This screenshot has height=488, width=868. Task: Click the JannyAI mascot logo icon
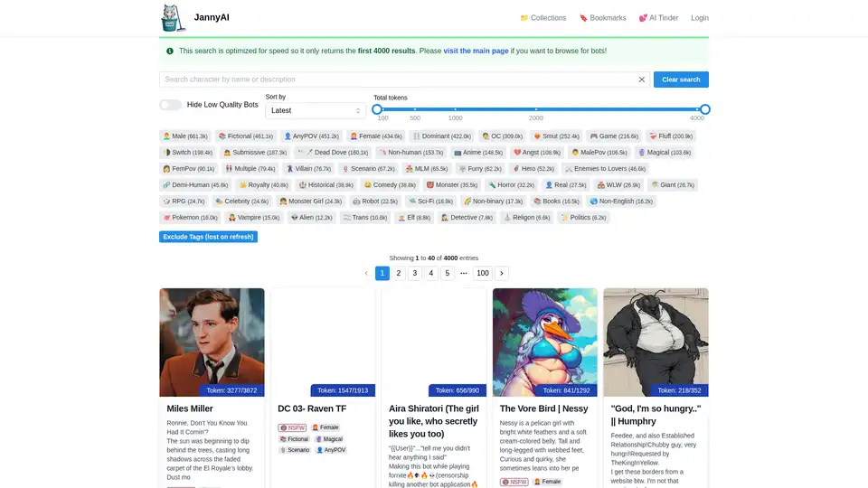(x=173, y=18)
